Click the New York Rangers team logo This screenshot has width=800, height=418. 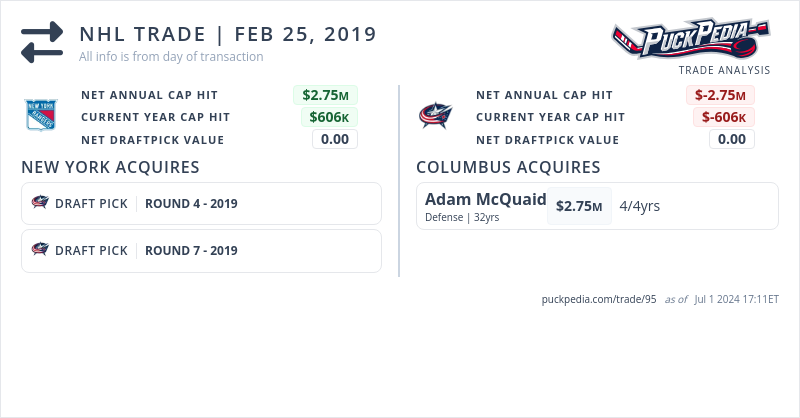41,115
